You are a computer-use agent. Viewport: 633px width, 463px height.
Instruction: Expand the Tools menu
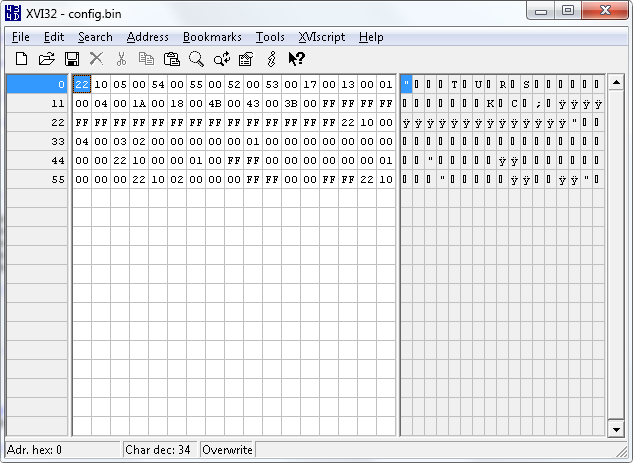(270, 37)
